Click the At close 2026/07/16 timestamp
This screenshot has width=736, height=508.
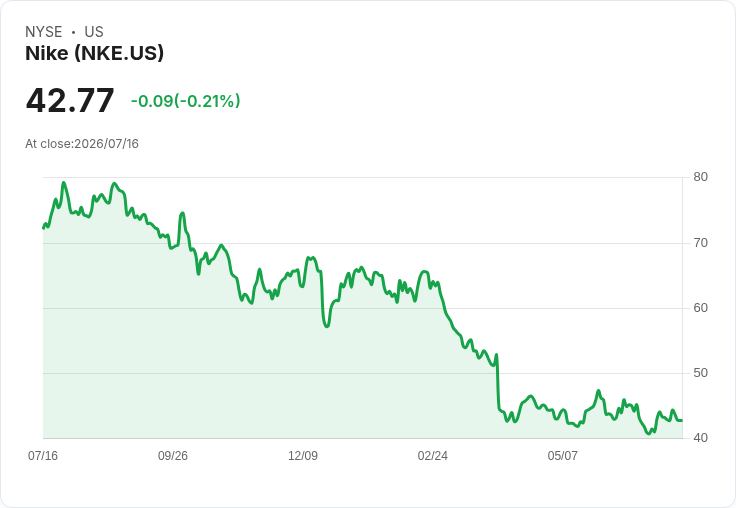(82, 144)
